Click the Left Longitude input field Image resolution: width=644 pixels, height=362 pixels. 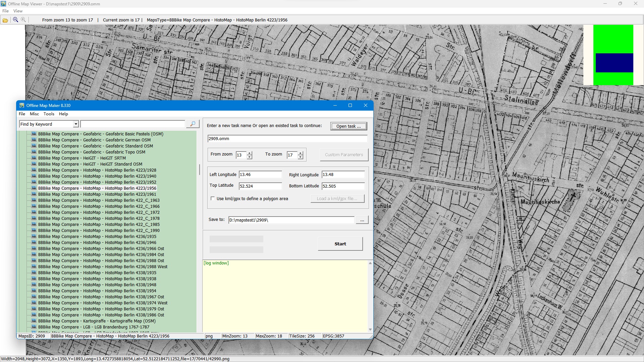(x=260, y=174)
